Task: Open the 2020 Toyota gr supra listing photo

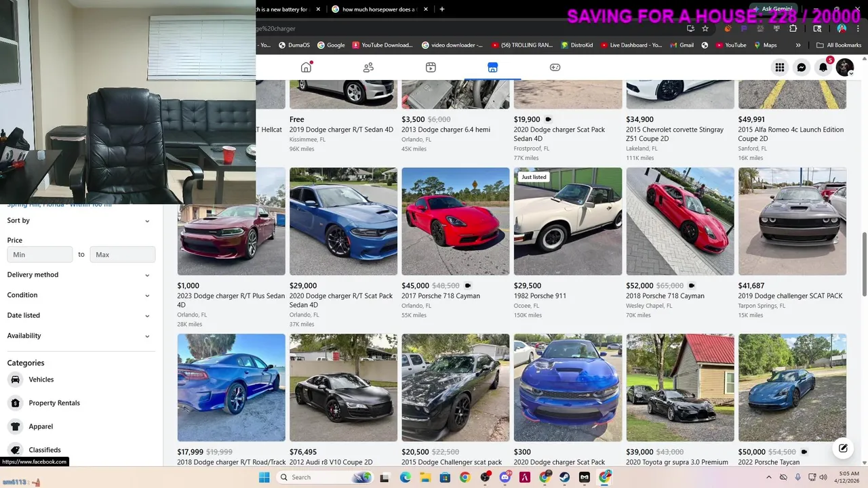Action: 680,387
